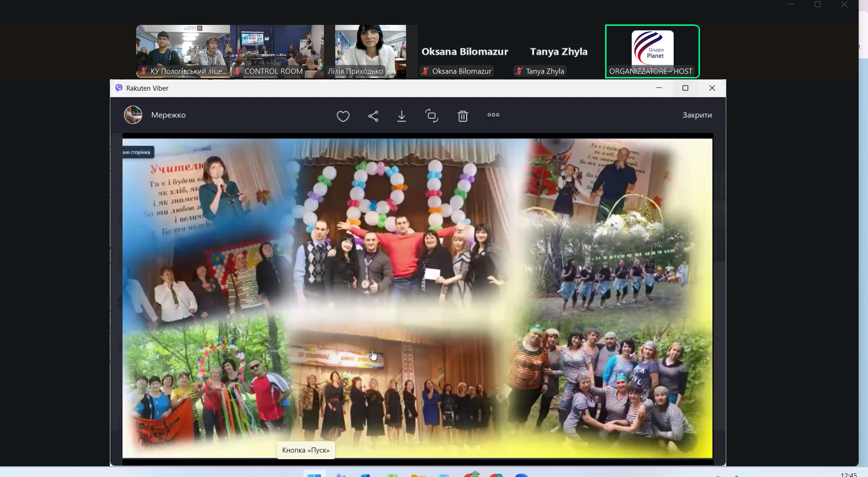This screenshot has height=477, width=868.
Task: Click the rotate image icon
Action: click(x=431, y=115)
